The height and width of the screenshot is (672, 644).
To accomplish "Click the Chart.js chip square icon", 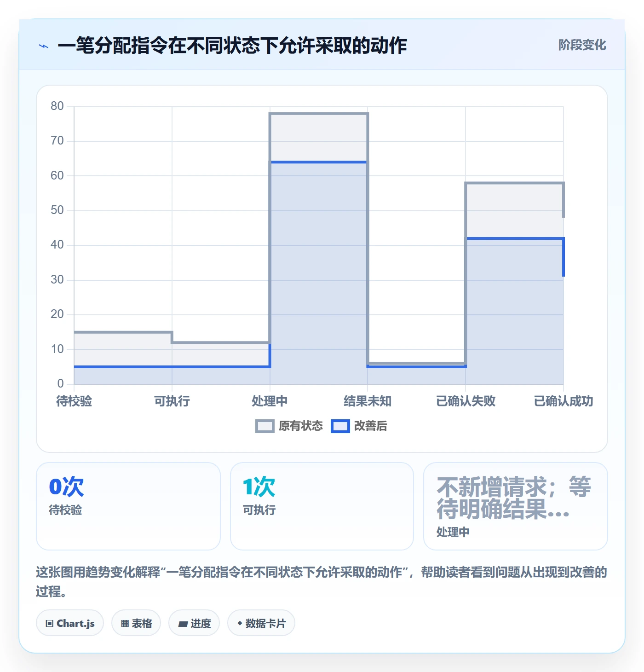I will point(50,624).
